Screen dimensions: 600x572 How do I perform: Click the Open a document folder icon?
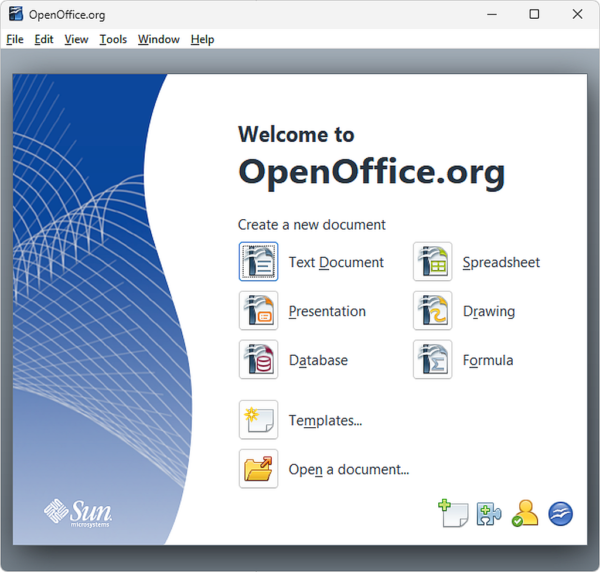(258, 469)
